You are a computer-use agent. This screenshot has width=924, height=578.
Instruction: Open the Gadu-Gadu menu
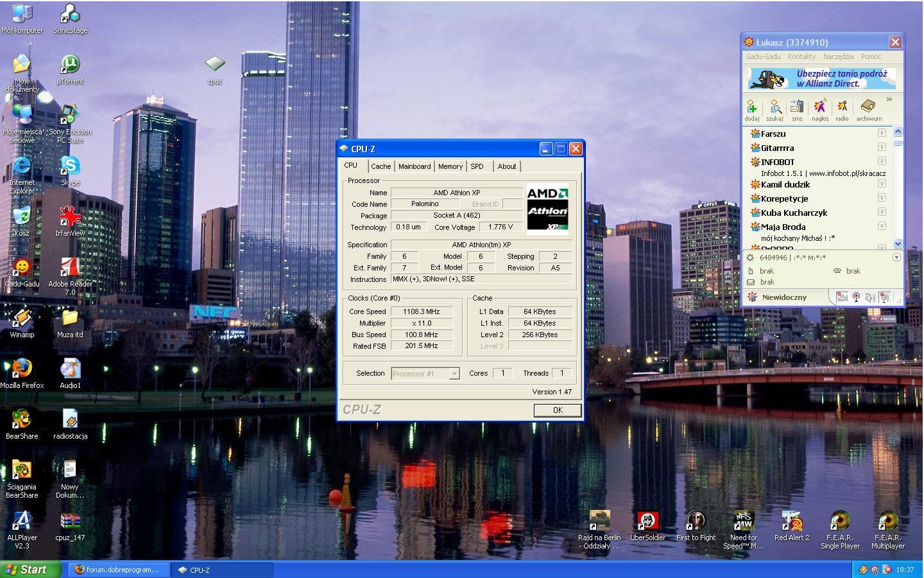tap(763, 57)
